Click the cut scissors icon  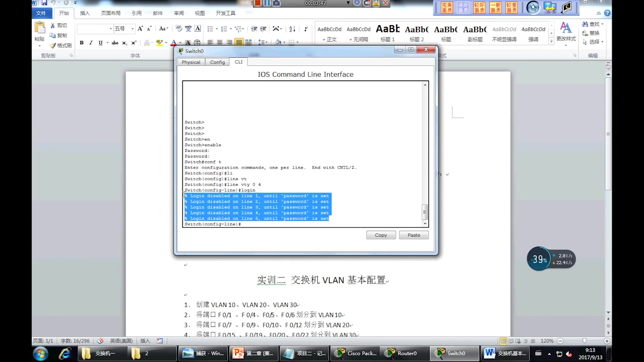53,25
